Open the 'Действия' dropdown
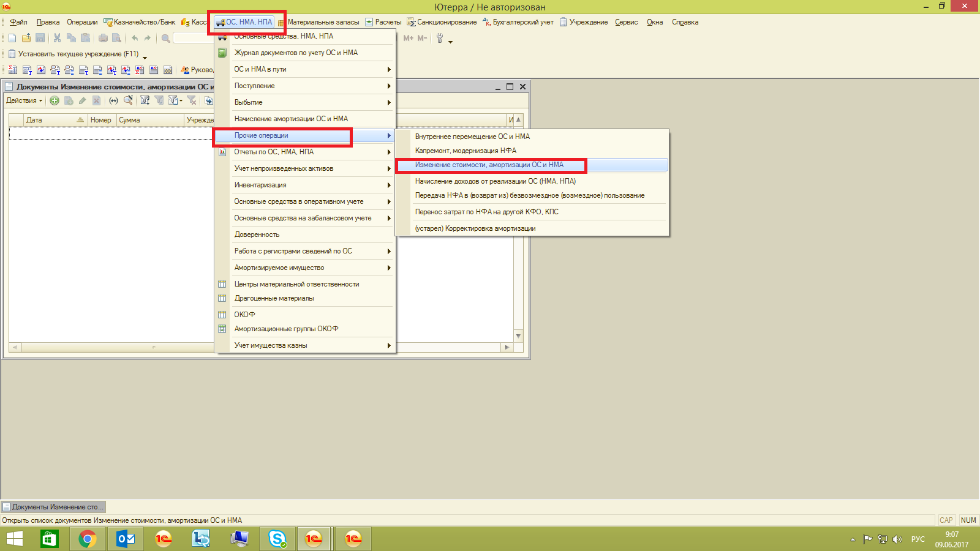 tap(24, 100)
